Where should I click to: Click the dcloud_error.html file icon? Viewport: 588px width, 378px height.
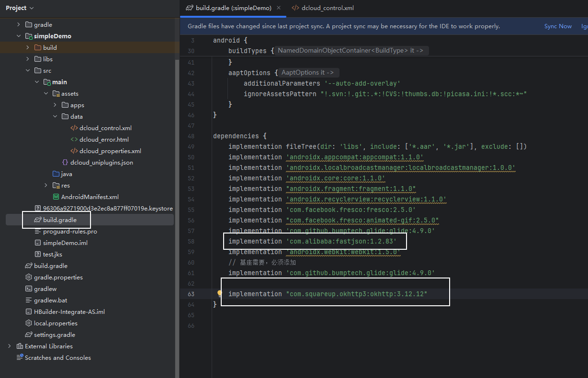click(x=74, y=139)
